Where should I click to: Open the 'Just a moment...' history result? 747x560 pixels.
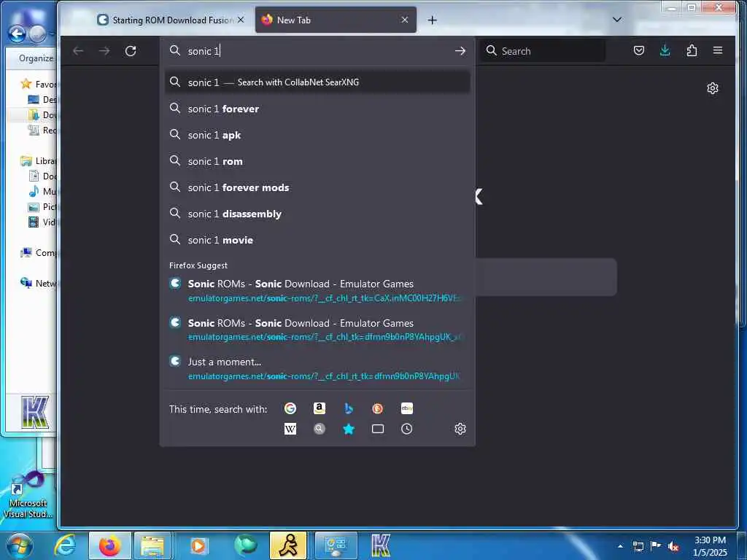point(317,368)
